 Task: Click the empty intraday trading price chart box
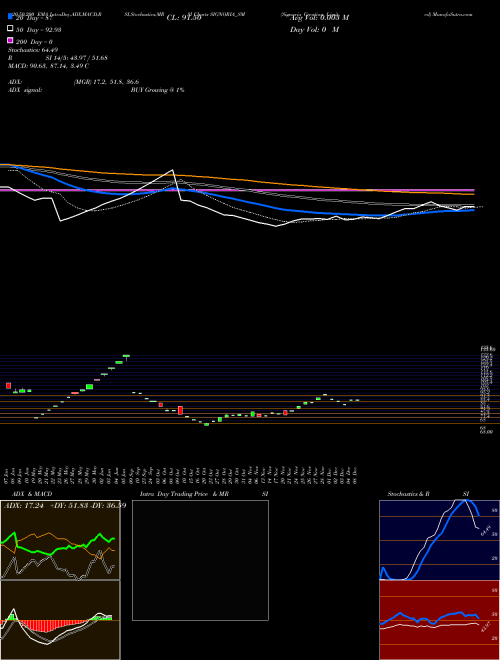[x=200, y=560]
